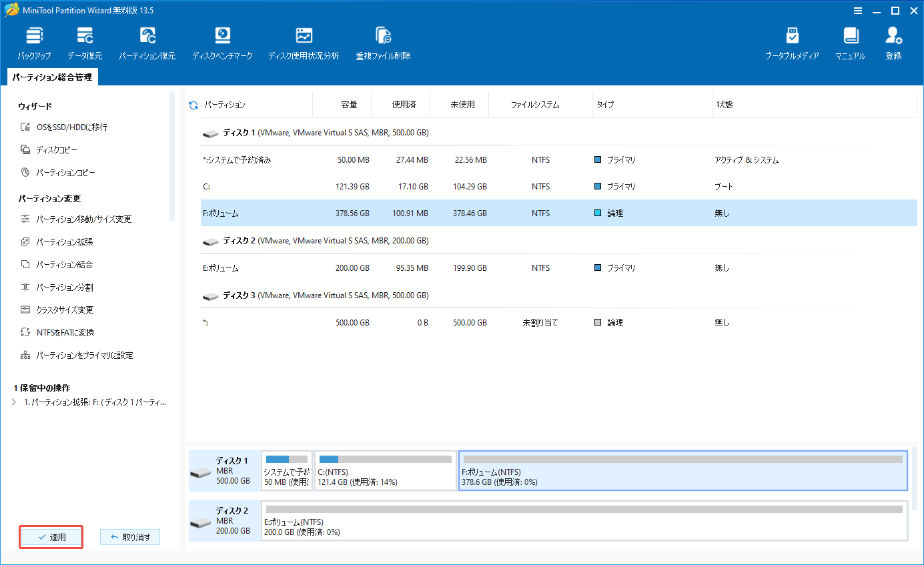
Task: Click the F: volume block in disk map
Action: tap(682, 471)
